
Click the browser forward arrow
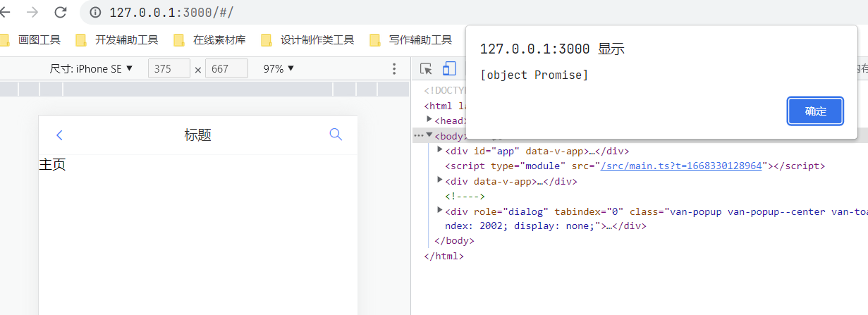pos(32,12)
